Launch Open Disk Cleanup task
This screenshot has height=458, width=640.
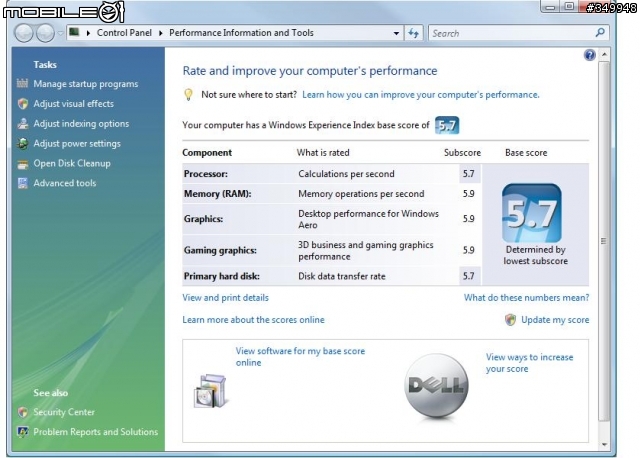click(x=72, y=163)
